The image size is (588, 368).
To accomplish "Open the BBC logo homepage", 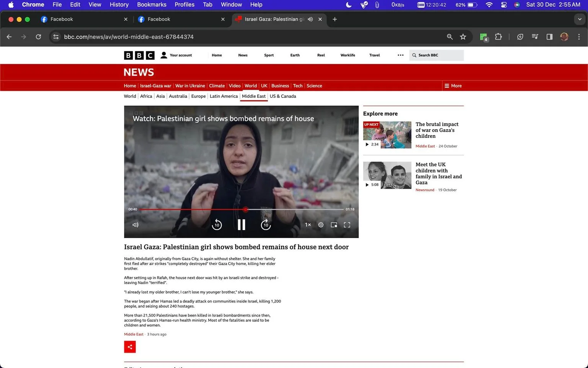I will [x=139, y=55].
